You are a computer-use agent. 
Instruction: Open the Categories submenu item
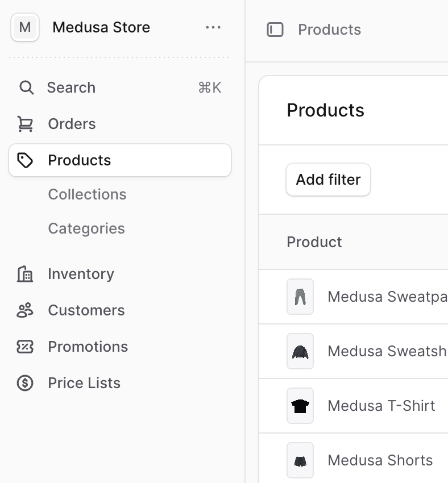pyautogui.click(x=86, y=228)
